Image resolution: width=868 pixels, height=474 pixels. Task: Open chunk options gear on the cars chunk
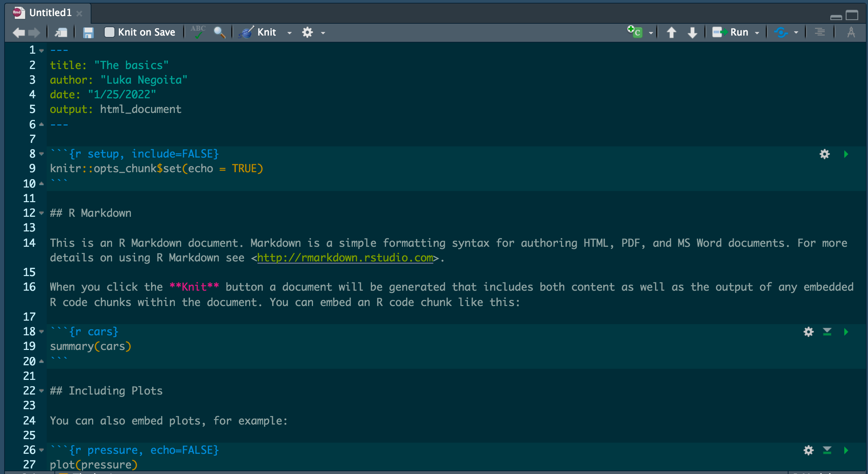pyautogui.click(x=808, y=331)
